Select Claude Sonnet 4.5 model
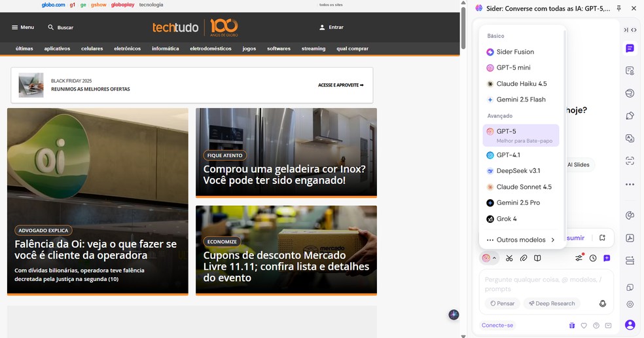 coord(521,187)
